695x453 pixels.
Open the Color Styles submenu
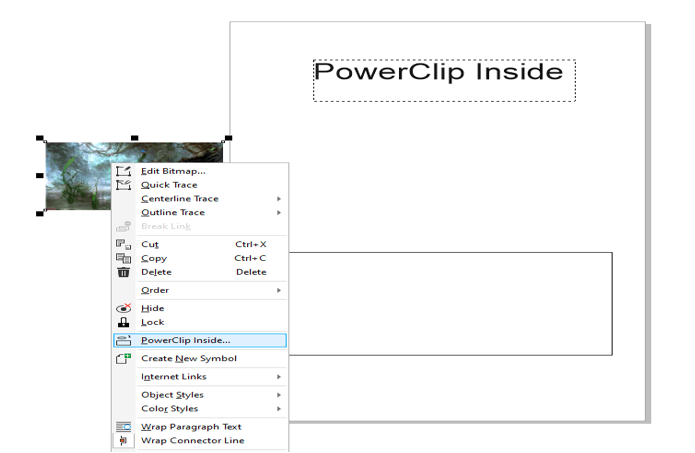(200, 409)
